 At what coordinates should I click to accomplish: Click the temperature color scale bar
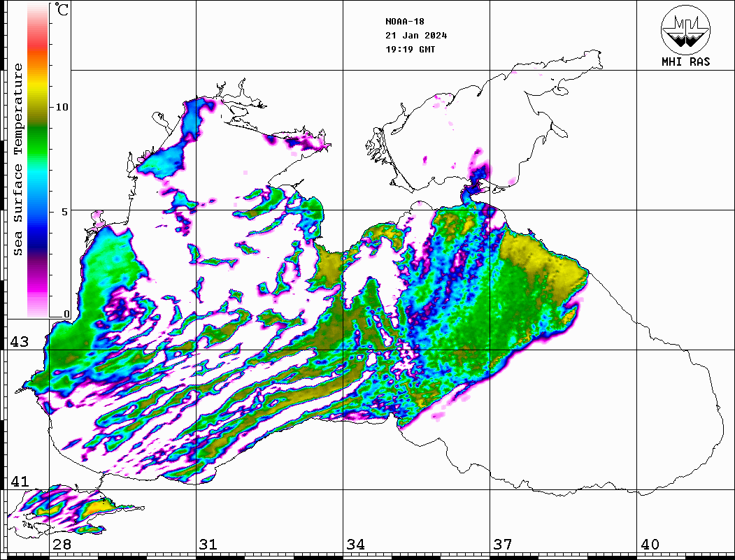click(38, 160)
